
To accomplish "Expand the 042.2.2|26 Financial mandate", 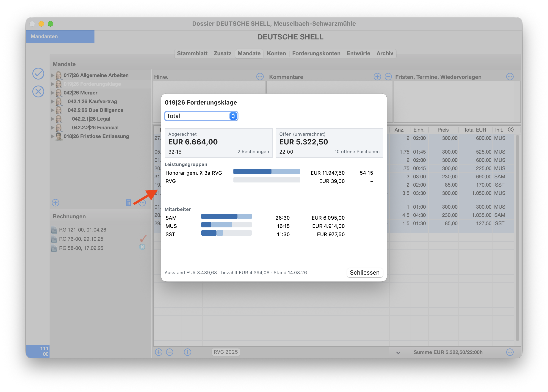I will click(52, 127).
